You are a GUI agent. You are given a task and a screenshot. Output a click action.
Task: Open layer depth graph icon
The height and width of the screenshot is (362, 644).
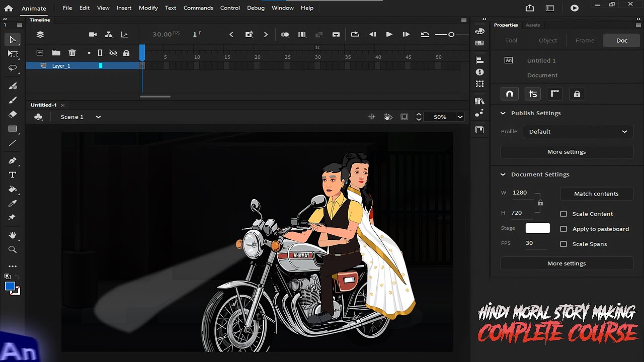click(124, 34)
